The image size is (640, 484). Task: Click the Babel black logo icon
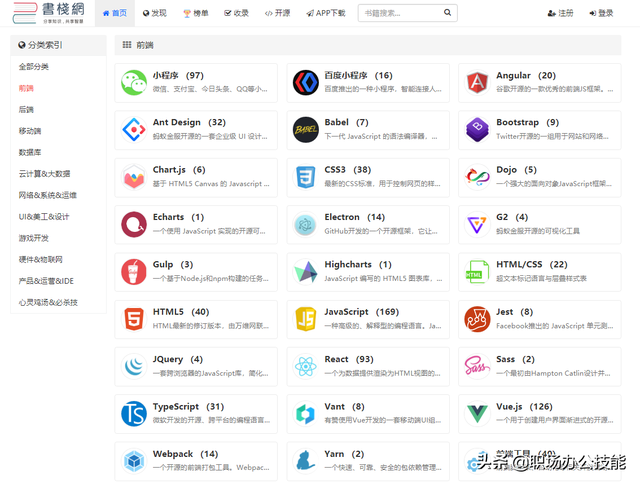pos(306,130)
